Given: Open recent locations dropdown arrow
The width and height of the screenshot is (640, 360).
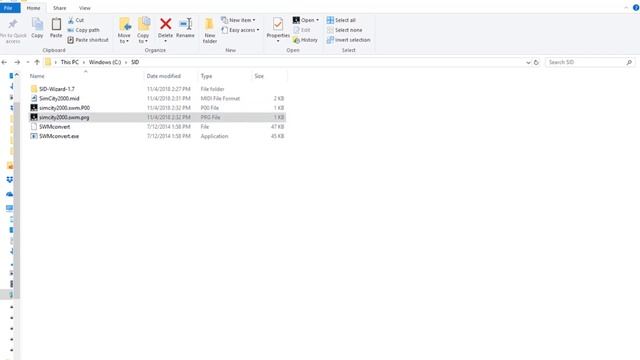Looking at the screenshot, I should pyautogui.click(x=27, y=62).
